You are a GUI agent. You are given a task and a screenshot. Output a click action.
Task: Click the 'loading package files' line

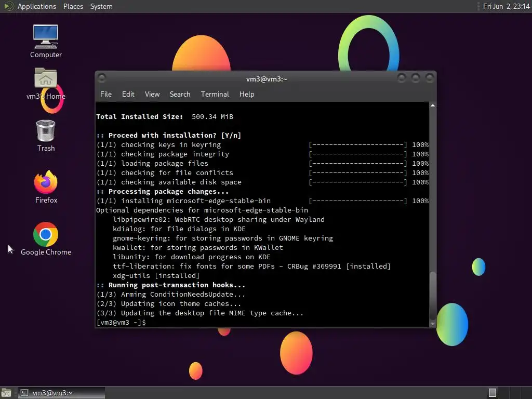click(x=262, y=164)
